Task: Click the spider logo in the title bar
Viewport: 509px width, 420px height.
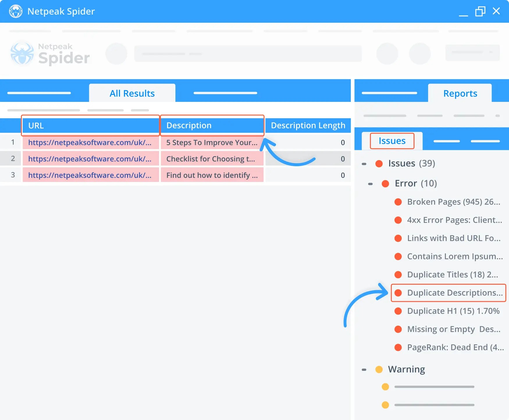Action: [x=16, y=11]
